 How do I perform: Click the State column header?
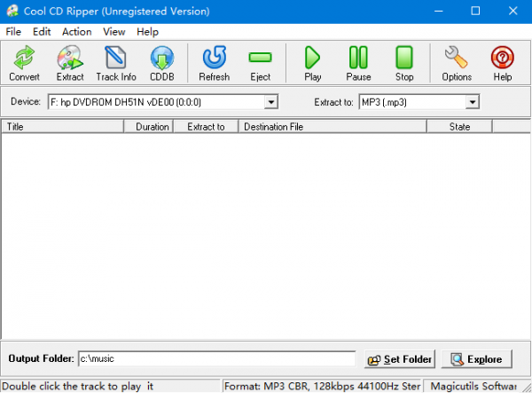point(459,127)
